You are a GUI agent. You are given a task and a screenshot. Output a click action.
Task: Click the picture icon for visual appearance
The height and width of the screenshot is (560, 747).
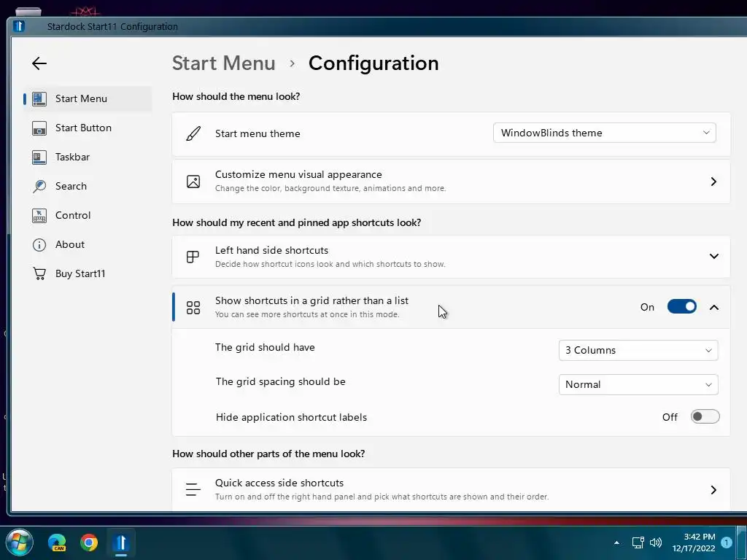193,182
